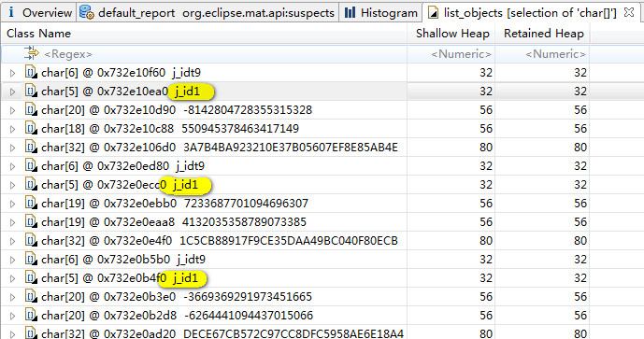Click Shallow Heap 80 for char[32] @ 0x732e106d0

[x=486, y=148]
